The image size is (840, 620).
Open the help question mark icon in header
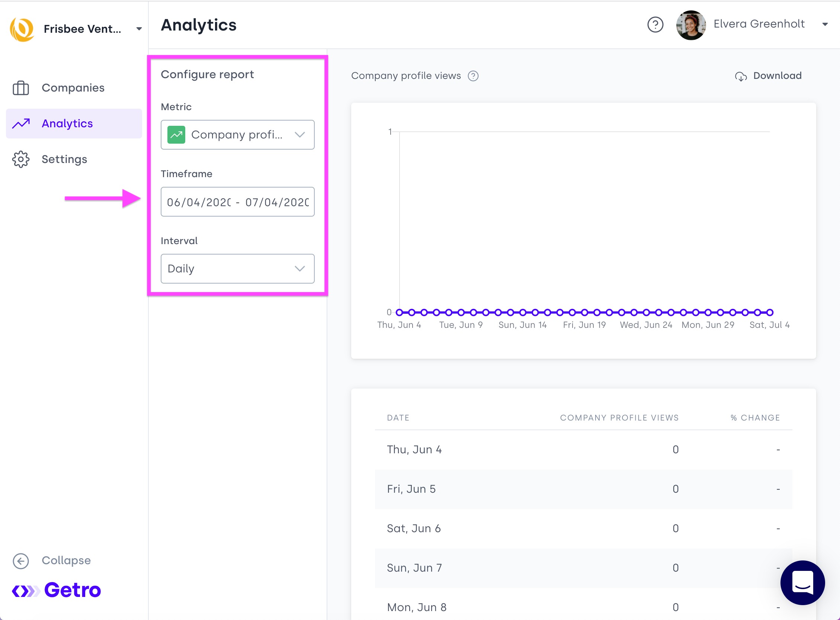tap(655, 25)
